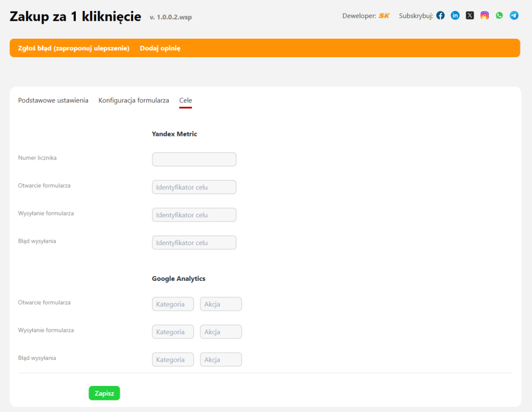
Task: Open the Instagram subscribe icon
Action: 484,16
